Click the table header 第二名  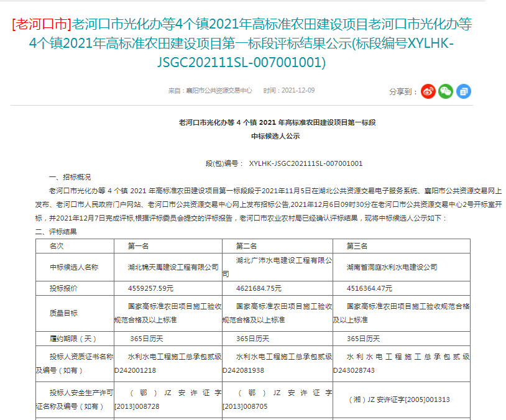pyautogui.click(x=245, y=245)
